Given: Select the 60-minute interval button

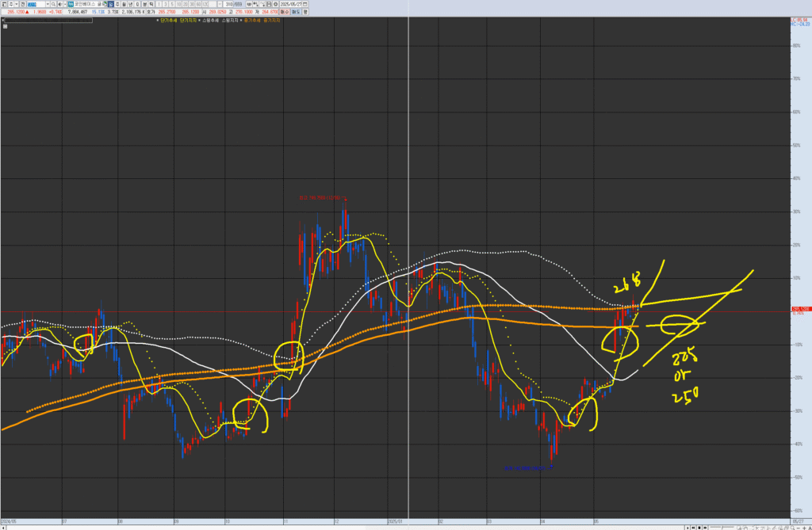Looking at the screenshot, I should [x=199, y=4].
